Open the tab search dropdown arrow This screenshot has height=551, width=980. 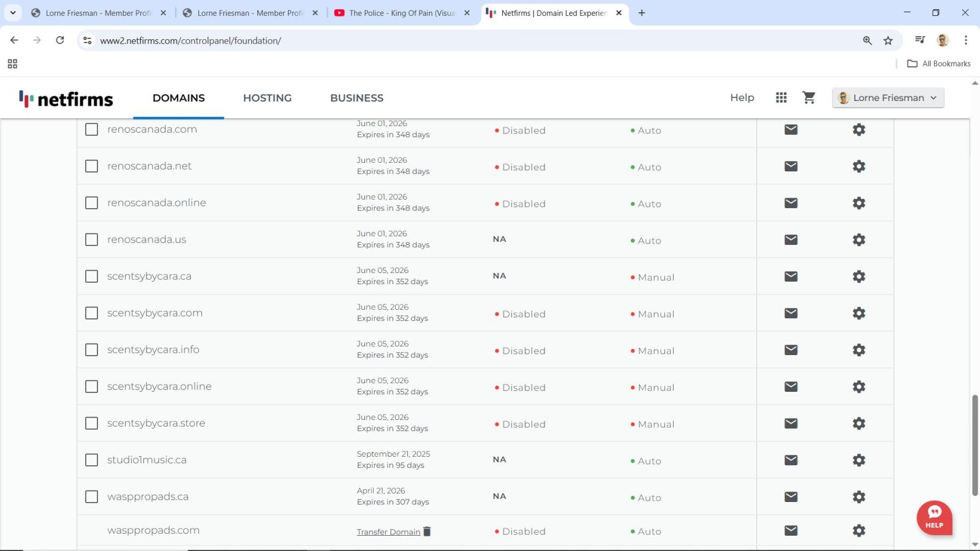click(x=13, y=13)
